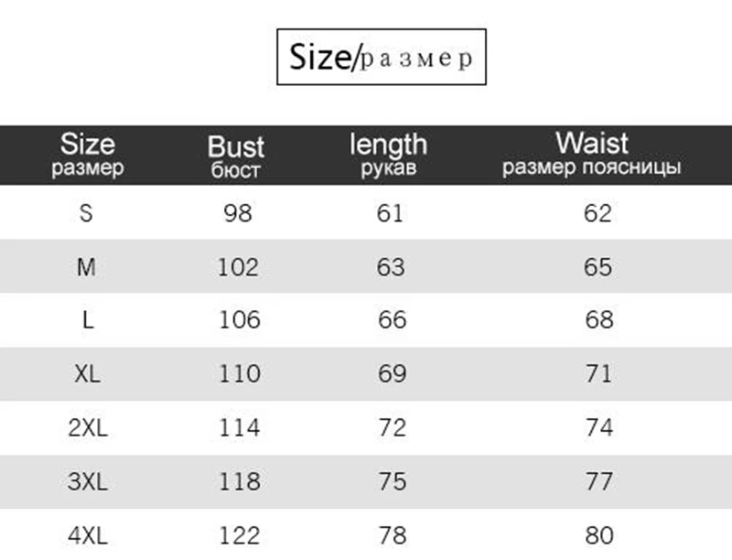This screenshot has width=732, height=560.
Task: Click size S in the table
Action: (x=86, y=213)
